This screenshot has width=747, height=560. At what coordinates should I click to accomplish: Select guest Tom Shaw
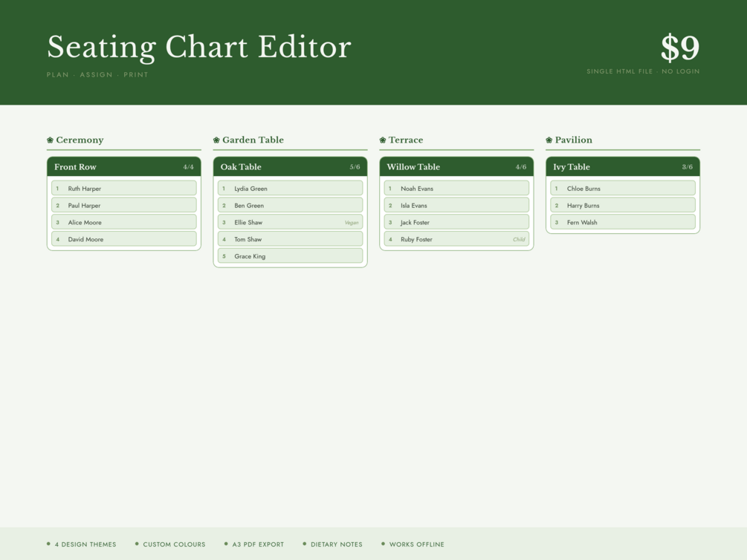point(290,239)
